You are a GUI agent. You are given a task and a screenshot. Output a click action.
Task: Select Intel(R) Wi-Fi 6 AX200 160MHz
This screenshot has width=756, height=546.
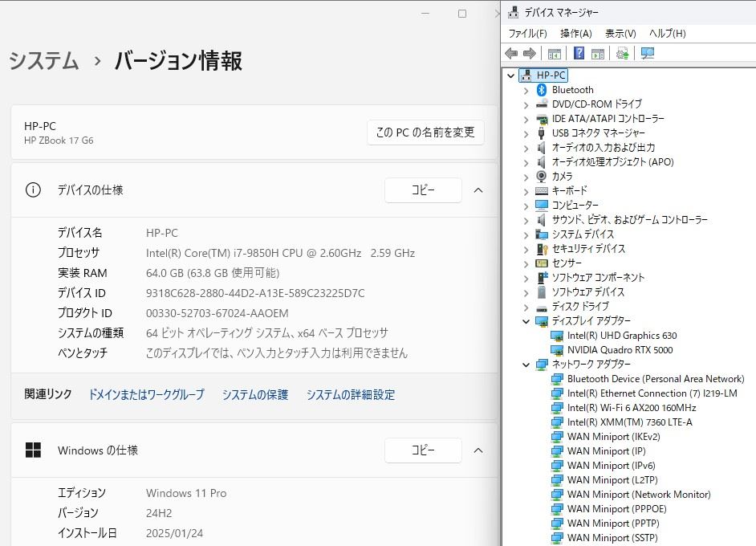pos(632,408)
